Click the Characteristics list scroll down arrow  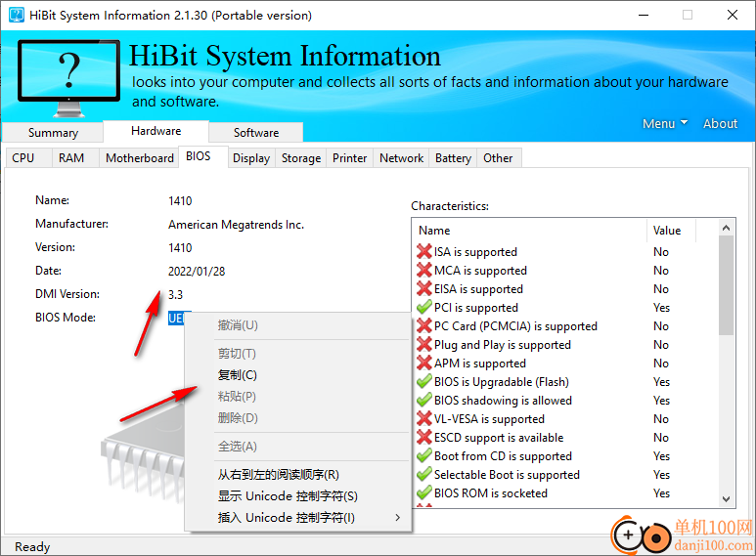(726, 498)
